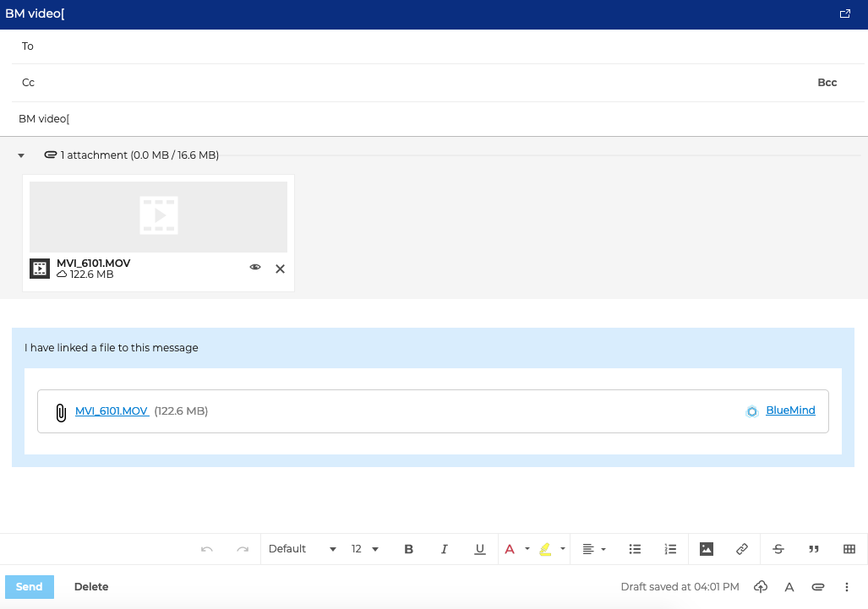Insert a hyperlink

pos(742,549)
